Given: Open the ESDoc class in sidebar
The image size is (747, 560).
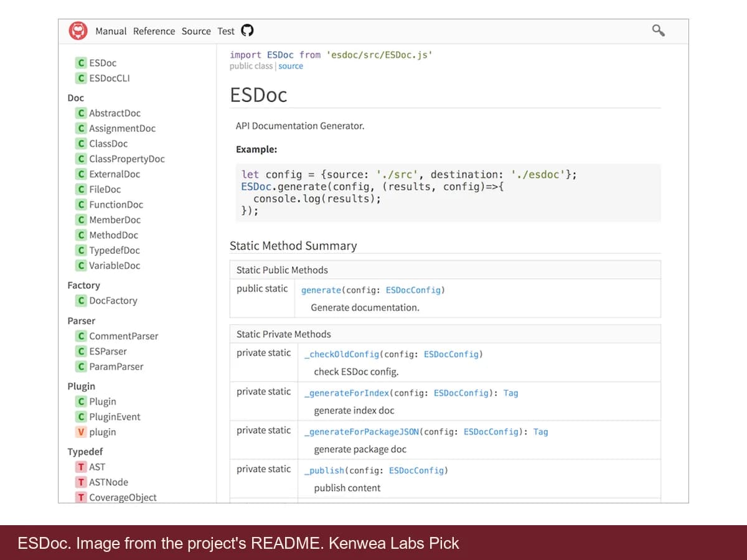Looking at the screenshot, I should [103, 63].
